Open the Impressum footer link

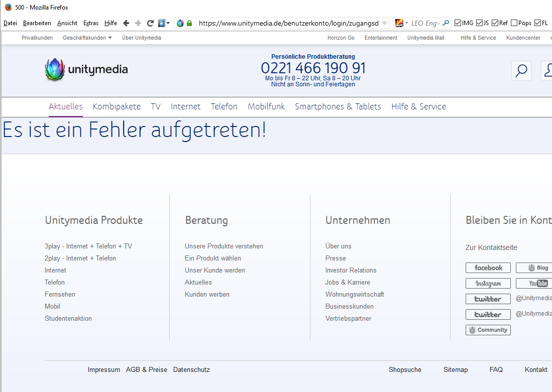[103, 369]
